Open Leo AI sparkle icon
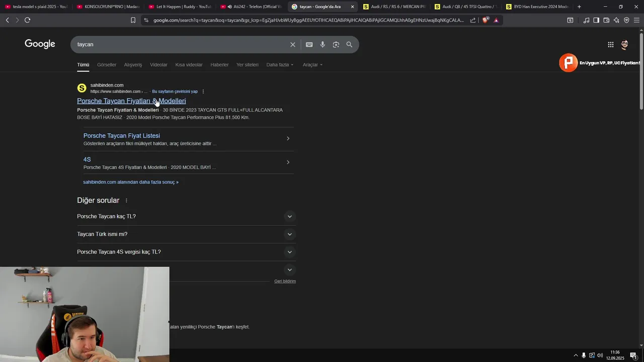644x362 pixels. tap(616, 20)
